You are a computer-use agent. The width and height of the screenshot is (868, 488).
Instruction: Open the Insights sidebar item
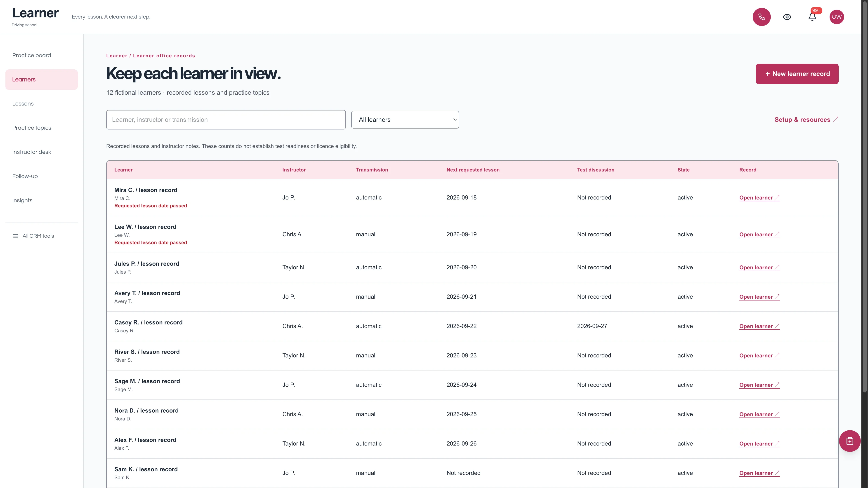tap(22, 200)
